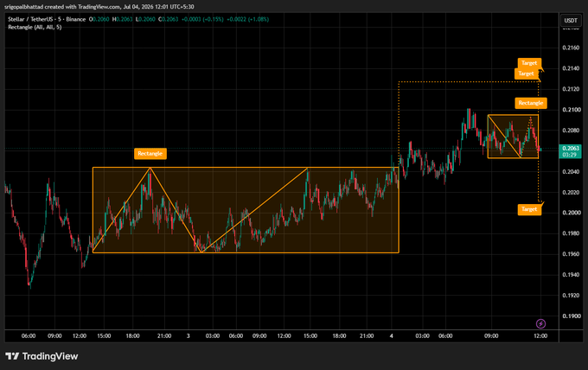Screen dimensions: 588x370
Task: Click the 0.2000 price axis label
Action: (x=571, y=213)
